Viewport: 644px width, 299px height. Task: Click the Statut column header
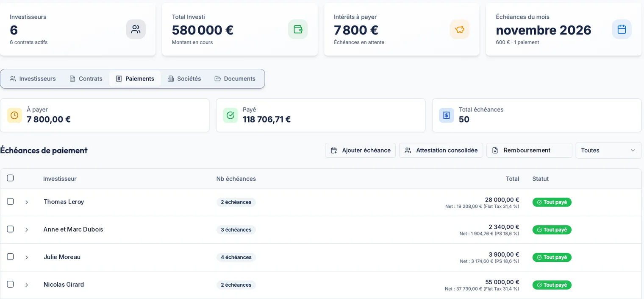click(541, 179)
